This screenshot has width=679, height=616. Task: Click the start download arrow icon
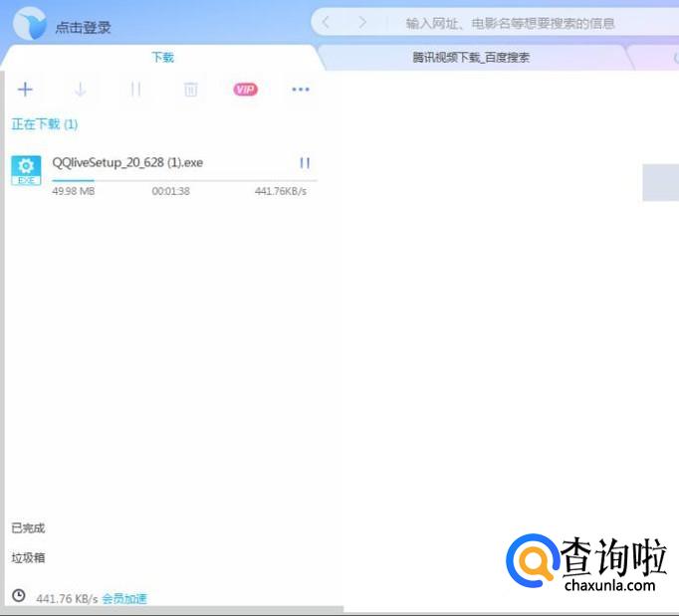click(x=81, y=90)
